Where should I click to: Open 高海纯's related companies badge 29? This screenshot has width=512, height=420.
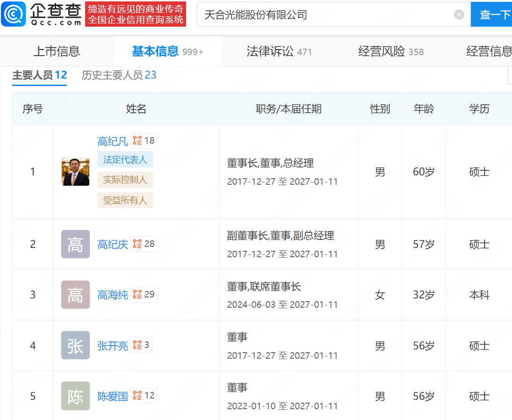pos(144,295)
